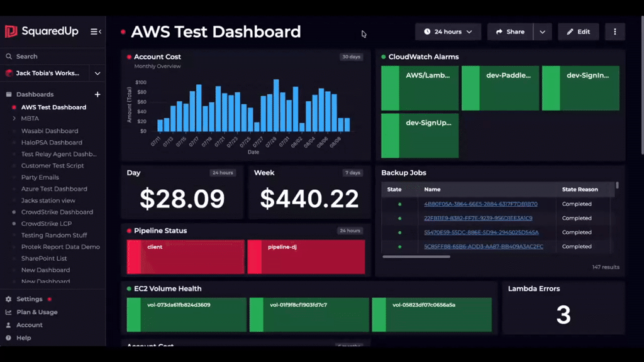Screen dimensions: 644x362
Task: Expand Jack Tobia's workspace selector
Action: coord(97,74)
